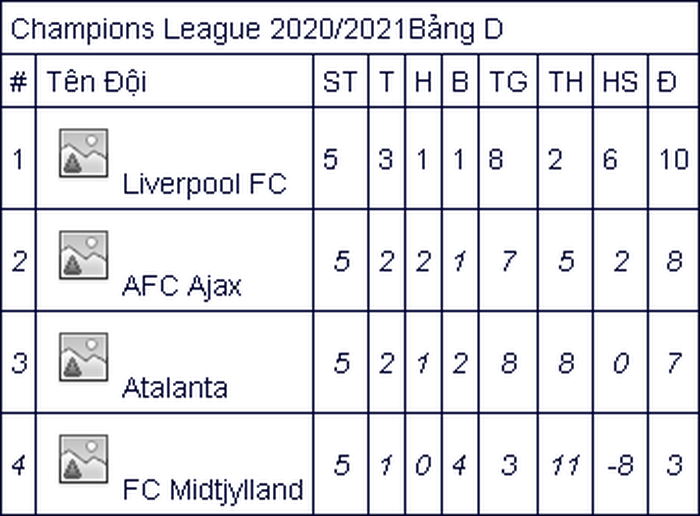Open the AFC Ajax team name
700x516 pixels.
tap(182, 286)
